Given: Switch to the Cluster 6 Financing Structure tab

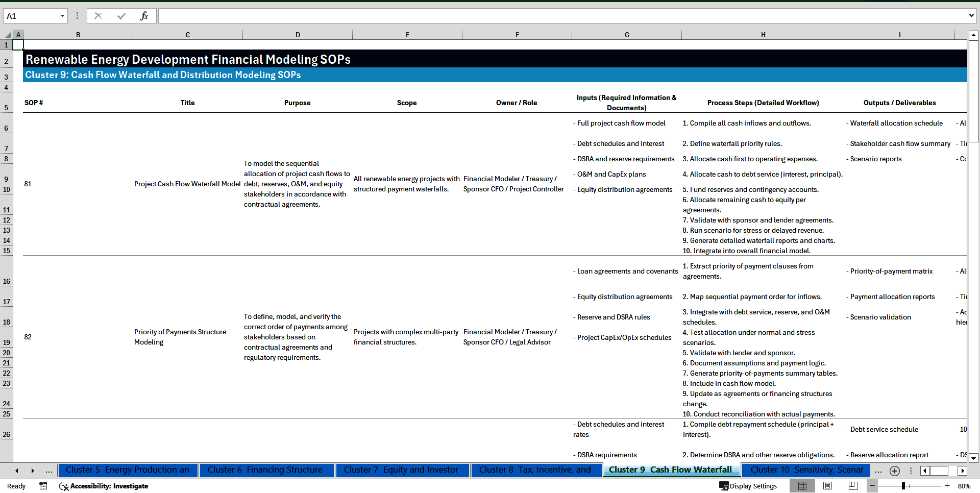Looking at the screenshot, I should pos(266,470).
